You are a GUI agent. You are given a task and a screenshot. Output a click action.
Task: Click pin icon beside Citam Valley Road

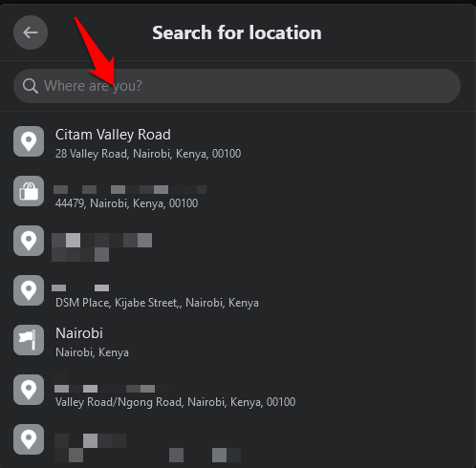click(29, 141)
